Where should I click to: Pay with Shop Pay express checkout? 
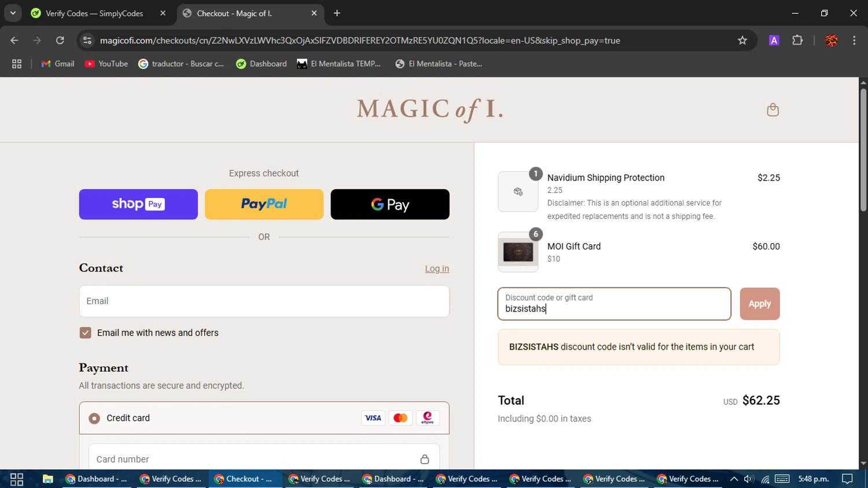[x=138, y=204]
